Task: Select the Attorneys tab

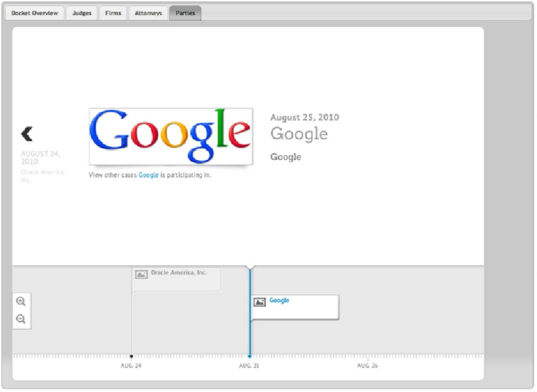Action: [x=148, y=13]
